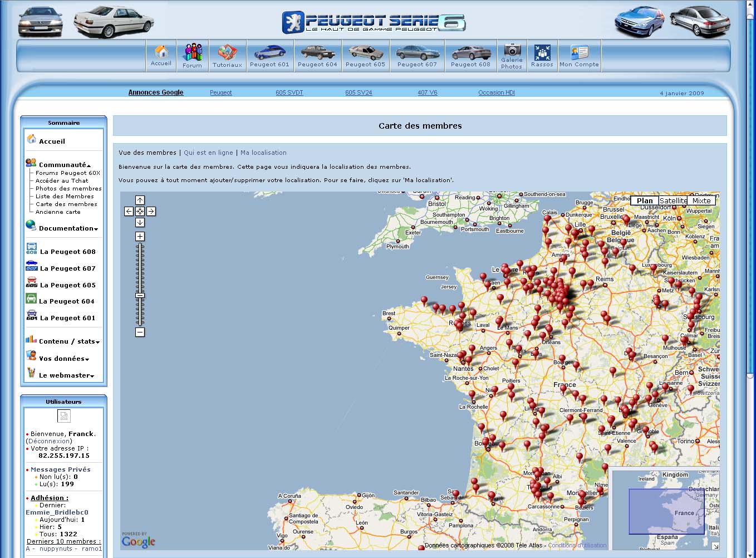The width and height of the screenshot is (756, 558).
Task: Open Forums Peugeot 60X sidebar link
Action: [x=68, y=173]
